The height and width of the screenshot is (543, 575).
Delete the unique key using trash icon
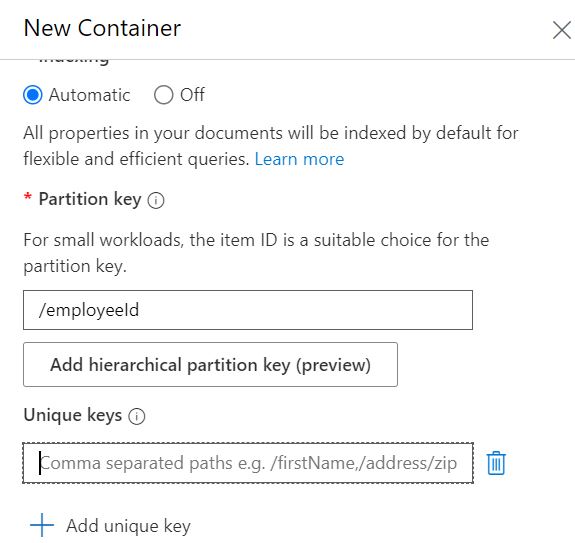[x=496, y=463]
